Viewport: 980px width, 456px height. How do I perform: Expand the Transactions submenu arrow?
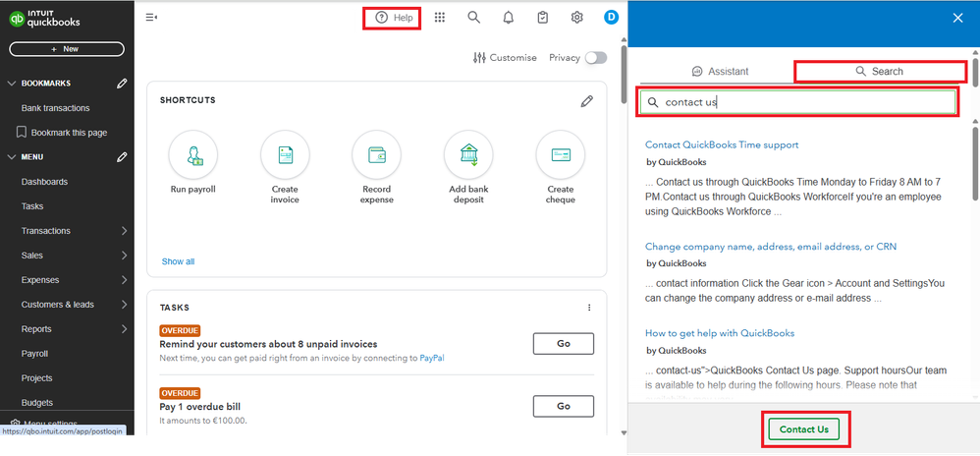[124, 231]
